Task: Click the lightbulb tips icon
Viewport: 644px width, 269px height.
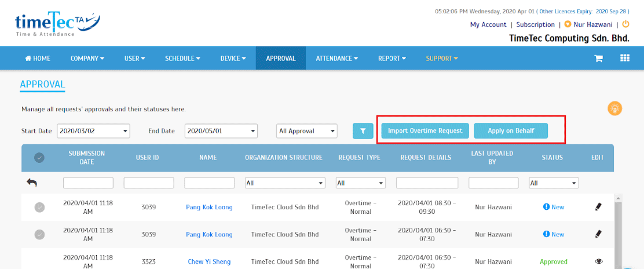Action: [x=615, y=108]
